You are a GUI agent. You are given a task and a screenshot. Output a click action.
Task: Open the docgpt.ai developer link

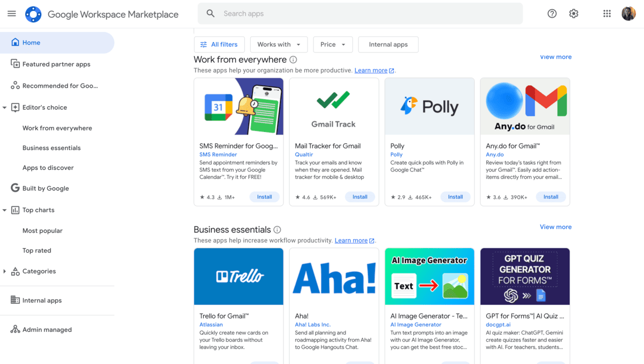[498, 324]
